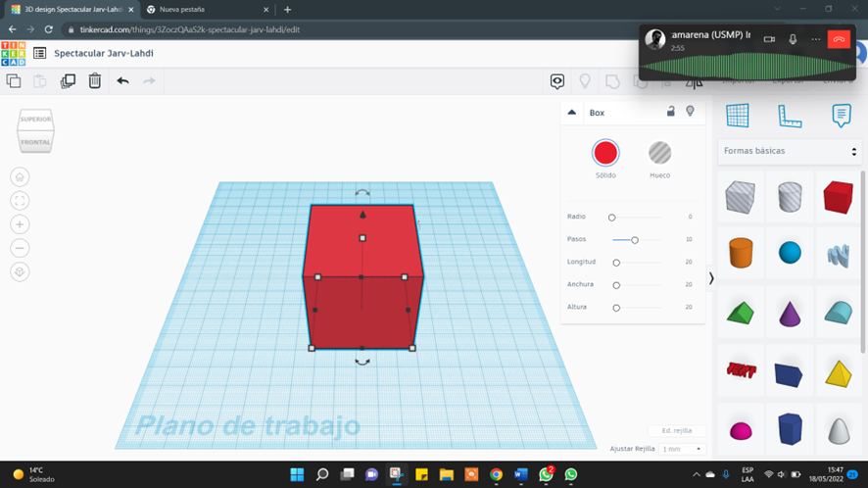Viewport: 868px width, 488px height.
Task: Toggle the lock editing icon
Action: (x=670, y=112)
